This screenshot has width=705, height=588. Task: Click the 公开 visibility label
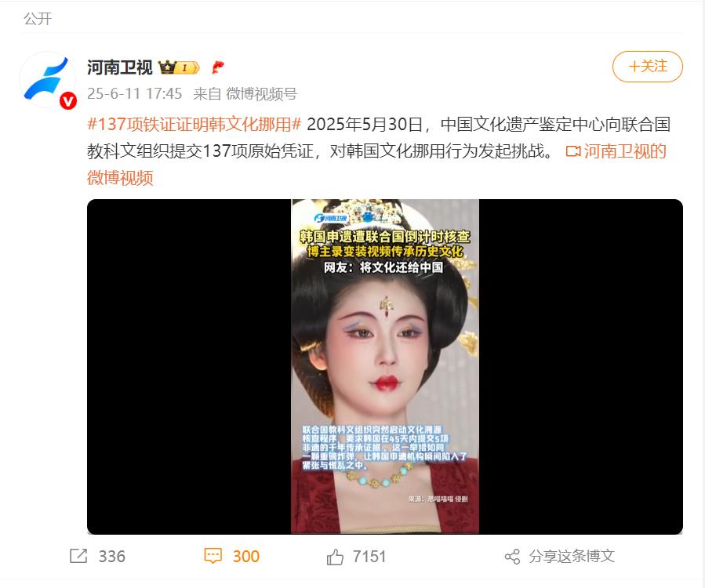38,19
